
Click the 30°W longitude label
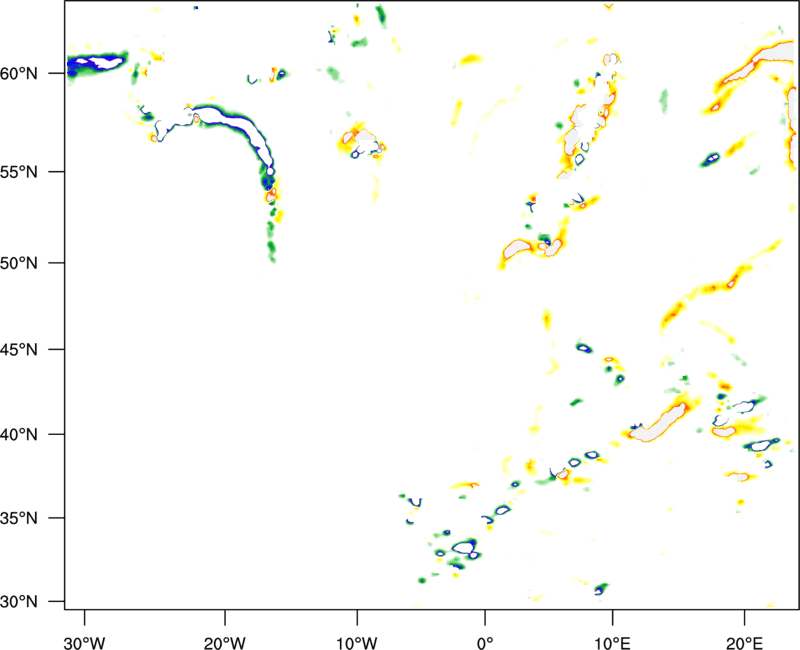coord(84,643)
